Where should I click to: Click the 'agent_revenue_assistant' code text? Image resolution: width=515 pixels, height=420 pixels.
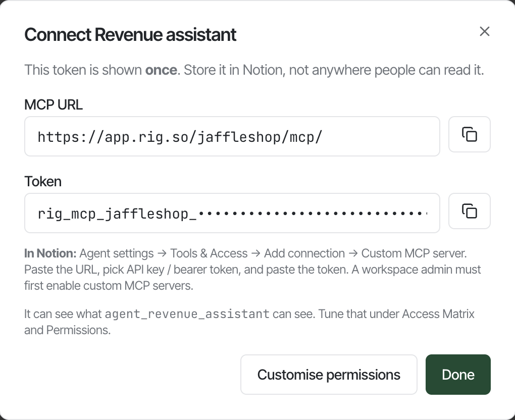187,314
